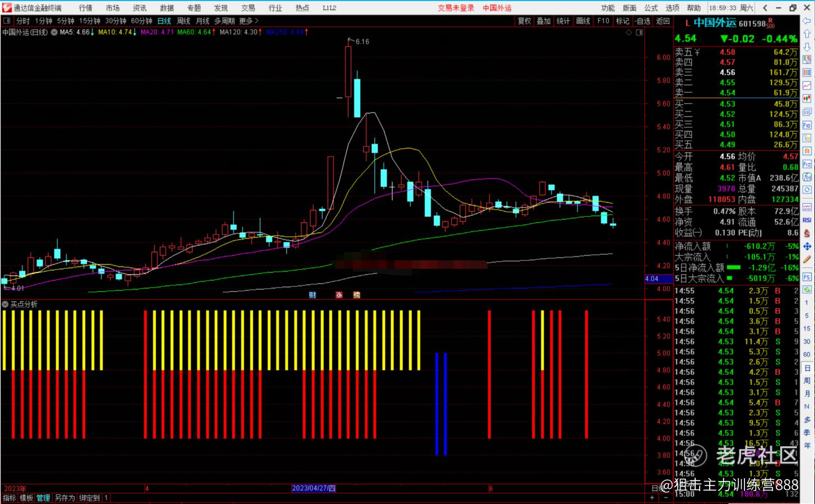Click the 返回 back button
This screenshot has width=815, height=504.
(x=663, y=21)
